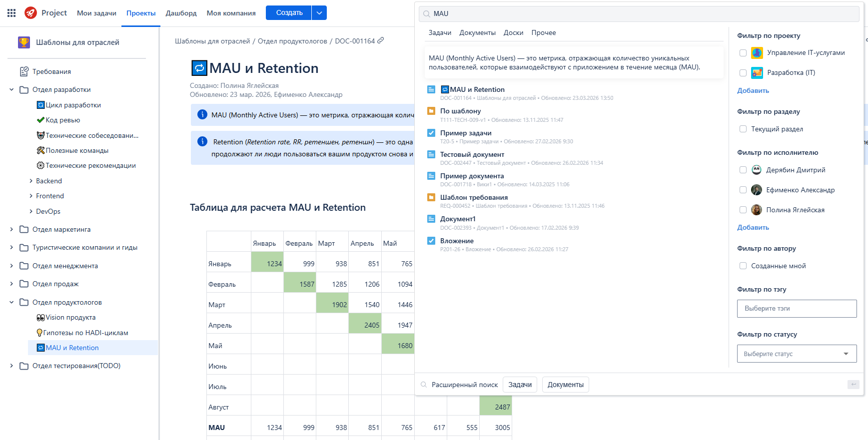Click the info icon in the Retention note
The width and height of the screenshot is (868, 440).
(x=202, y=142)
